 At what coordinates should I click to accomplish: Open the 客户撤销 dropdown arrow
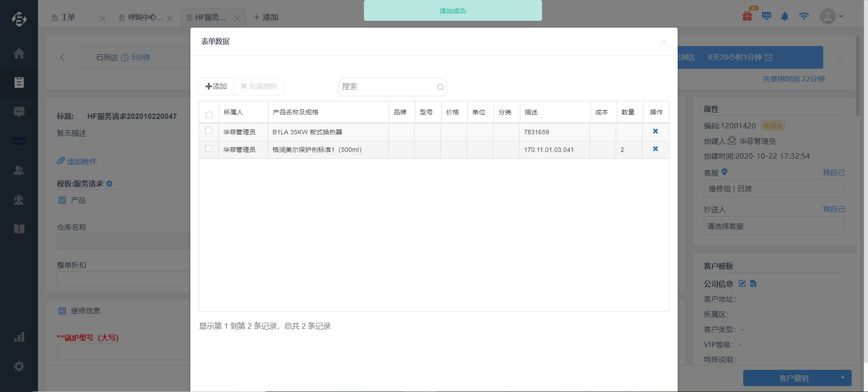[x=842, y=378]
